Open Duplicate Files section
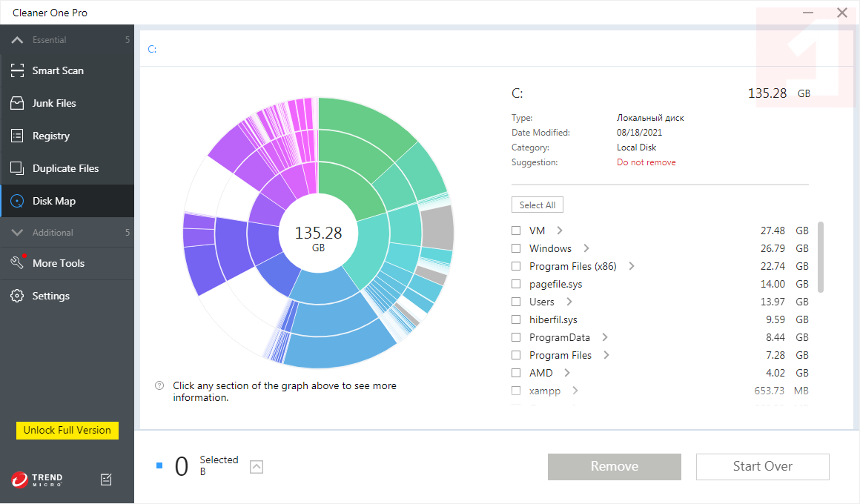 (67, 168)
